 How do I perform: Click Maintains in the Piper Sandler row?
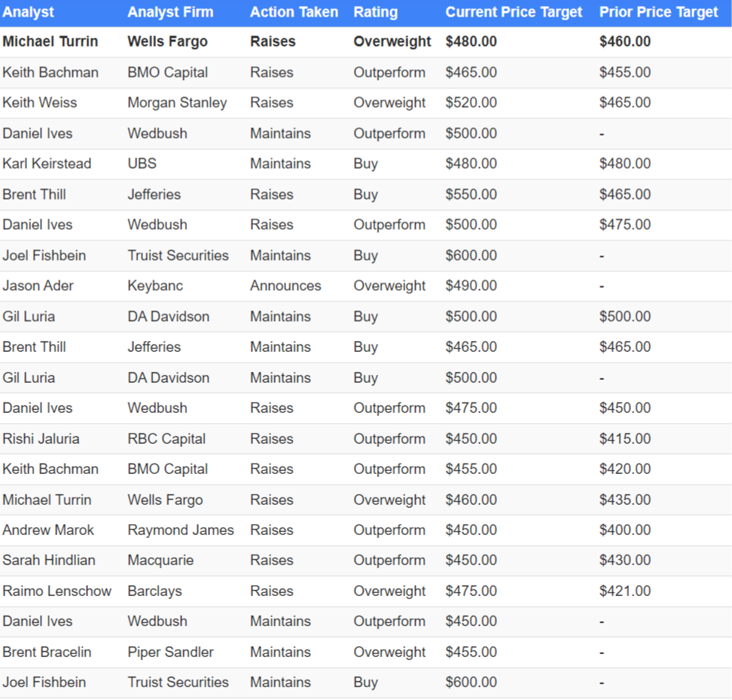click(x=280, y=653)
